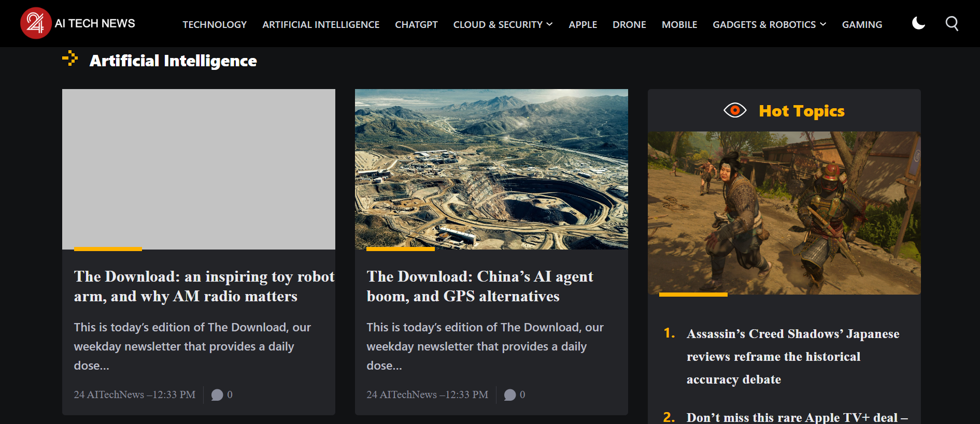The height and width of the screenshot is (424, 980).
Task: Click the '24 AITechNews –12:33 PM' byline under China's AI agent article
Action: point(428,394)
